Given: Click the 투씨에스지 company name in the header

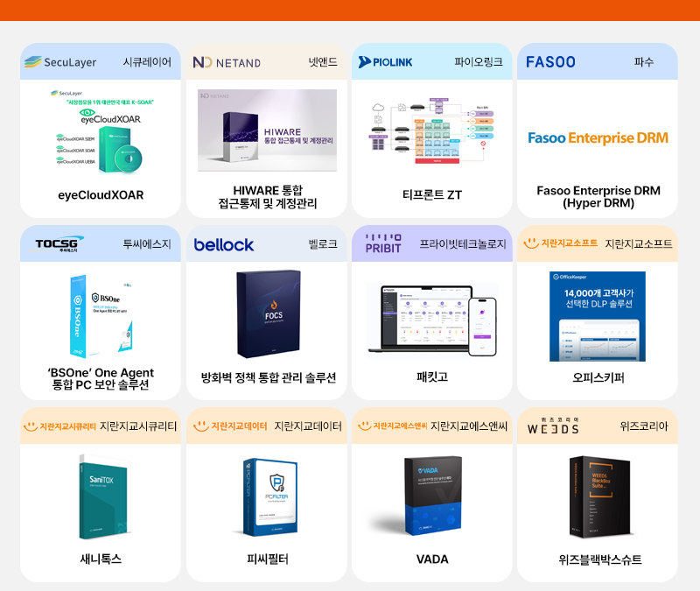Looking at the screenshot, I should pyautogui.click(x=147, y=244).
